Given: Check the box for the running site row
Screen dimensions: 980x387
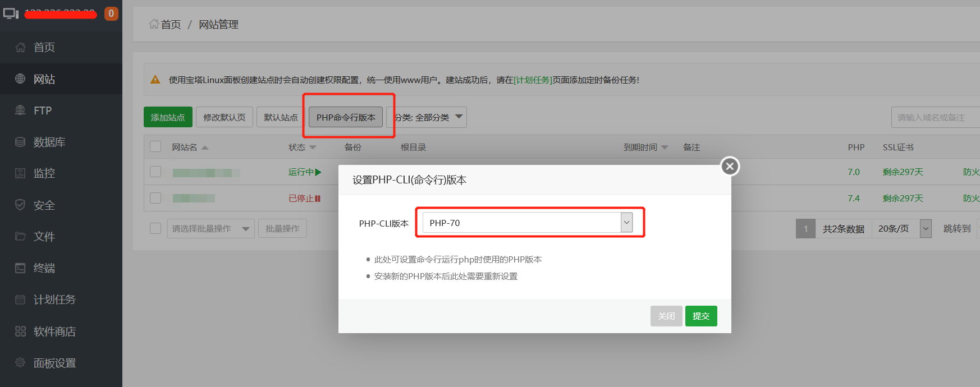Looking at the screenshot, I should tap(155, 172).
